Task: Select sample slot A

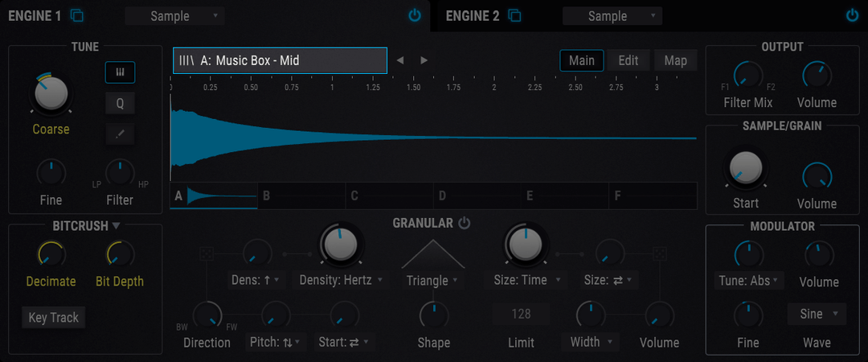Action: pos(214,195)
